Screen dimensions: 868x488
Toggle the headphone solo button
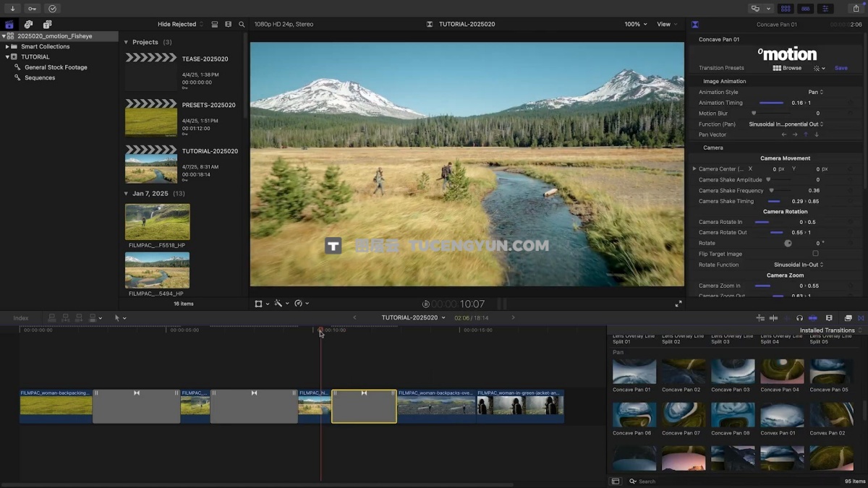[x=799, y=318]
